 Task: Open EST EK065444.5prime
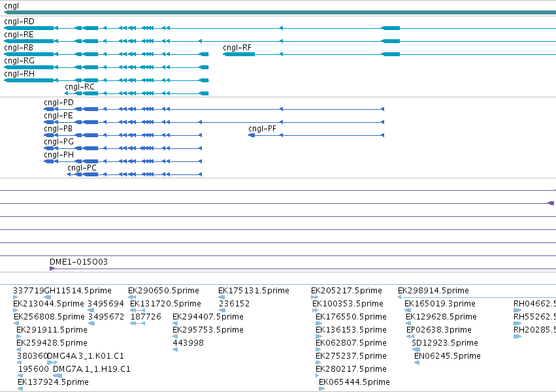(354, 382)
